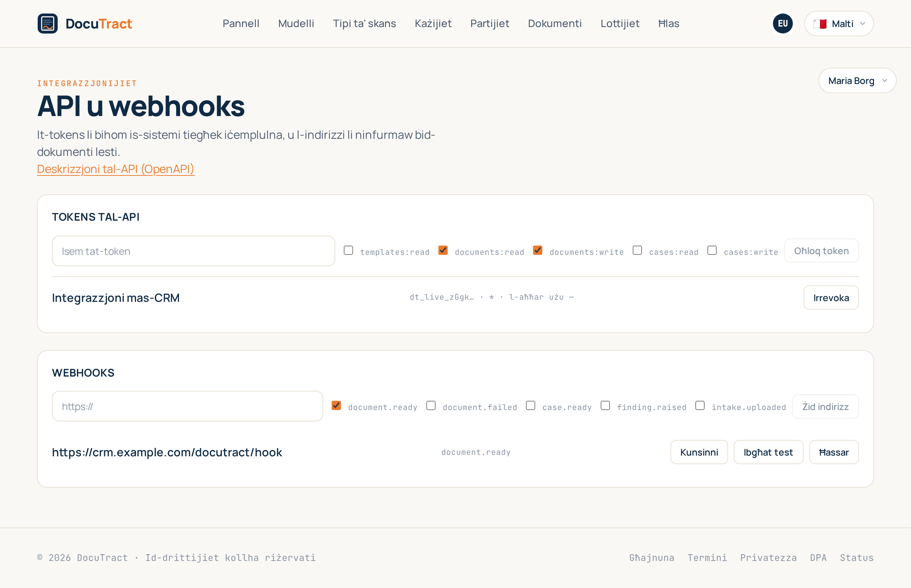The width and height of the screenshot is (911, 588).
Task: Click the EU region badge
Action: pyautogui.click(x=783, y=23)
